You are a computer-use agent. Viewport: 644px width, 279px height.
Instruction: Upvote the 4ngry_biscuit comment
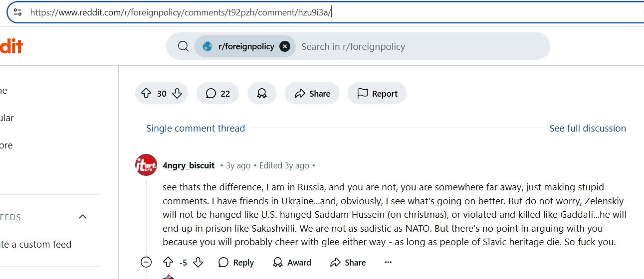click(168, 262)
